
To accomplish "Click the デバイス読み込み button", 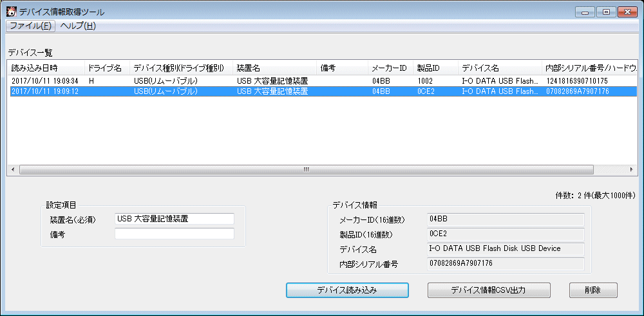I will click(347, 290).
